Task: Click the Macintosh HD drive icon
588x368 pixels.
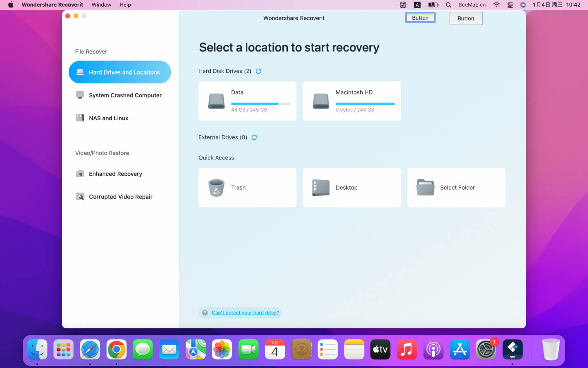Action: 321,101
